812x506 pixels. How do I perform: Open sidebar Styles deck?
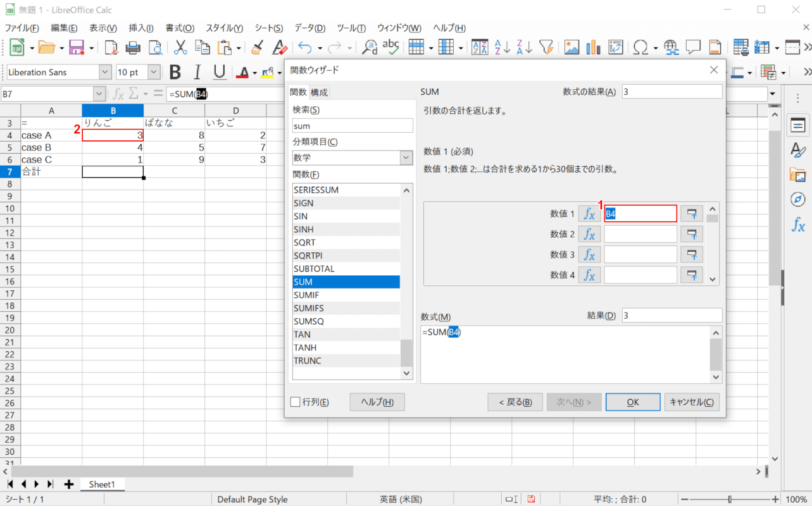(798, 150)
